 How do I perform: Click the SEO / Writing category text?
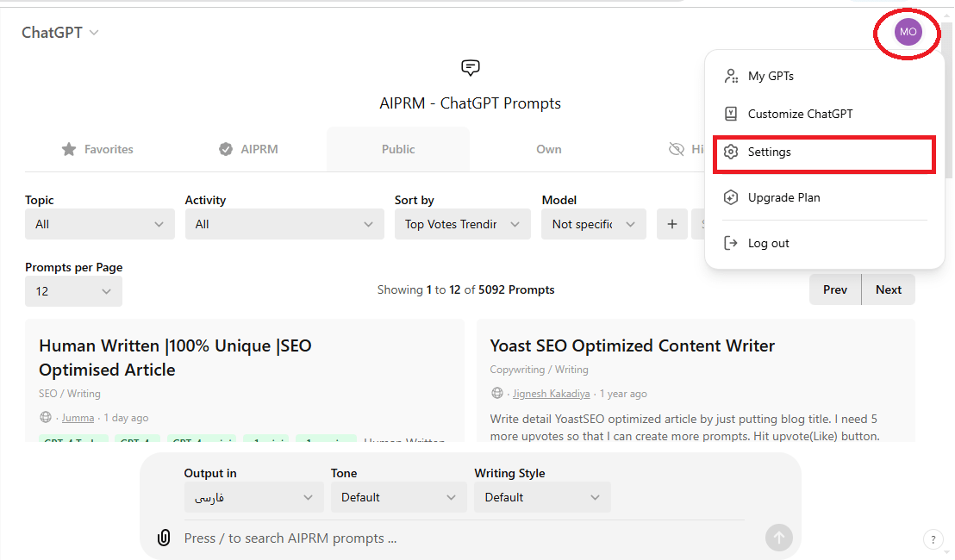[x=70, y=393]
